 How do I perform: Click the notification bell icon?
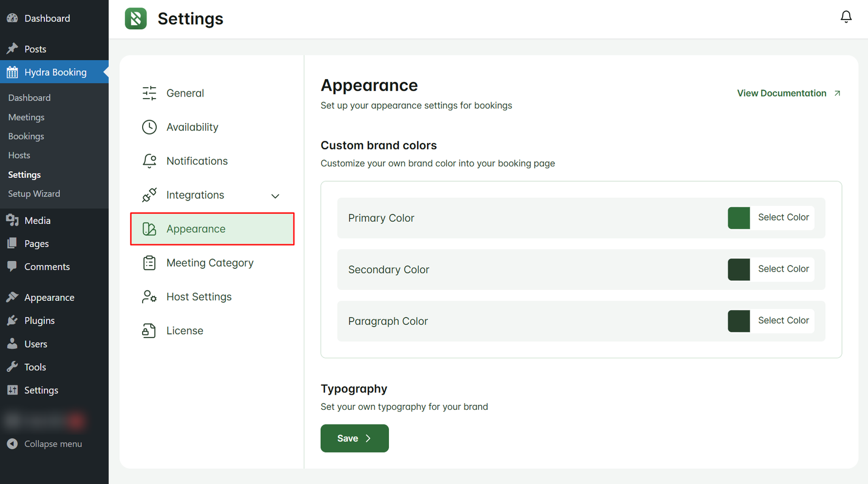click(846, 17)
